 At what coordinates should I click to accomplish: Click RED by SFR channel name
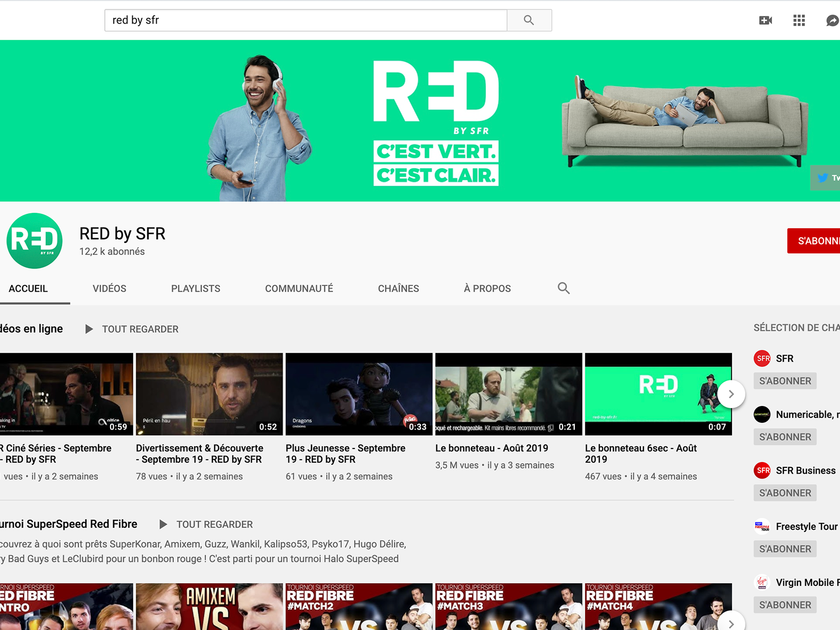(122, 233)
